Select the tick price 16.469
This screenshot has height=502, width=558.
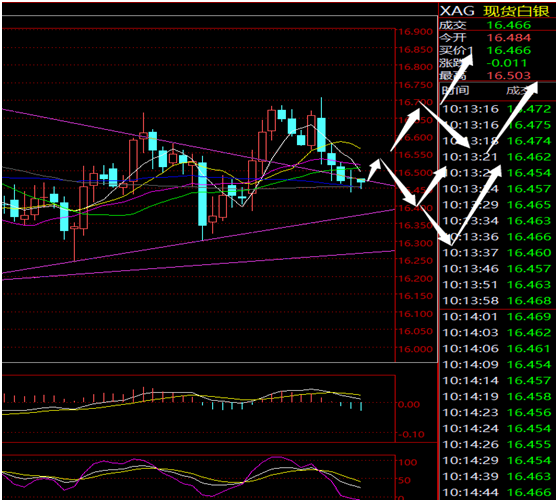[x=529, y=317]
